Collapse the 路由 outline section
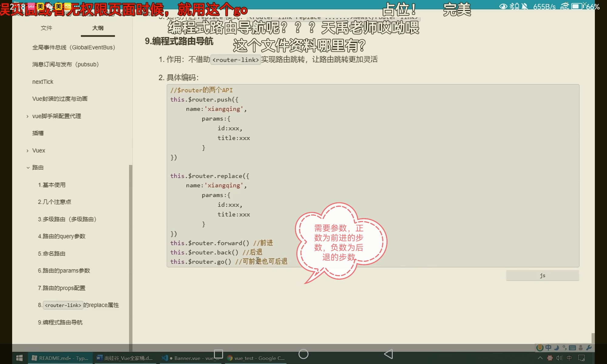This screenshot has height=364, width=607. tap(28, 168)
